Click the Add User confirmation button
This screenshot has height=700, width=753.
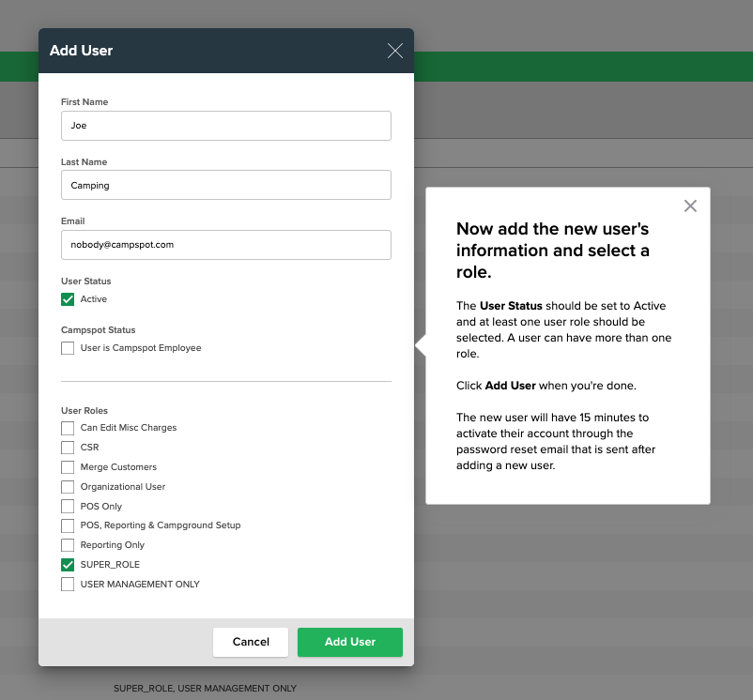(x=349, y=642)
